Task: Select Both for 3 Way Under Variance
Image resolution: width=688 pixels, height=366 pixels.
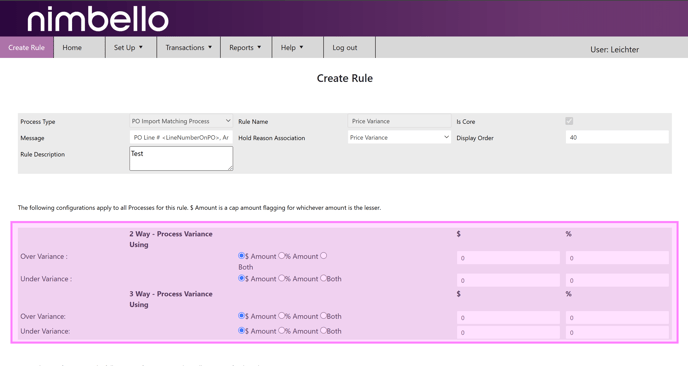Action: (323, 330)
